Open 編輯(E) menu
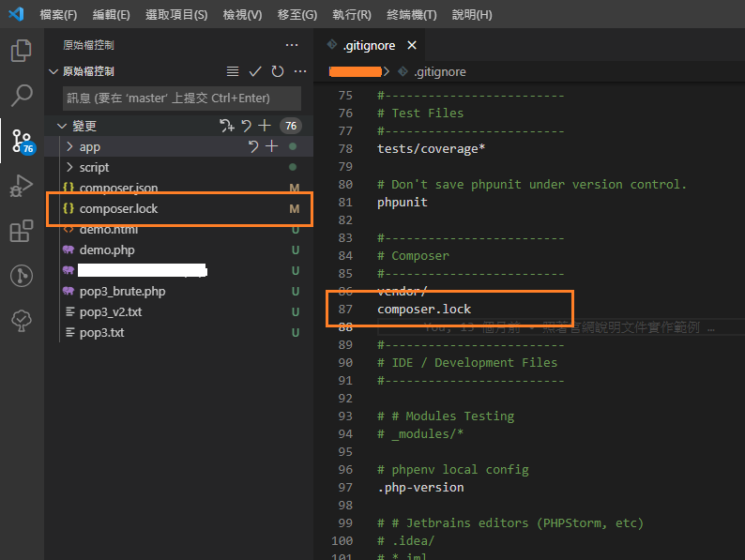745x560 pixels. click(x=111, y=14)
